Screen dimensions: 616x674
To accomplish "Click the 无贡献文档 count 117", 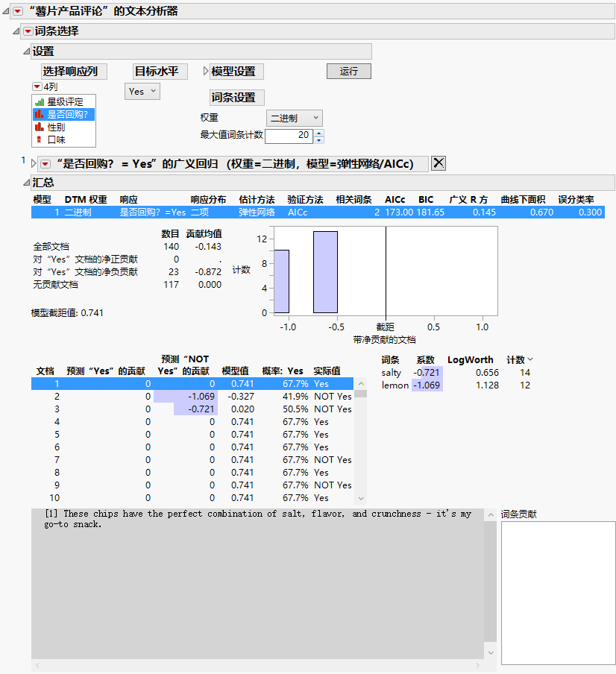I will pos(171,285).
